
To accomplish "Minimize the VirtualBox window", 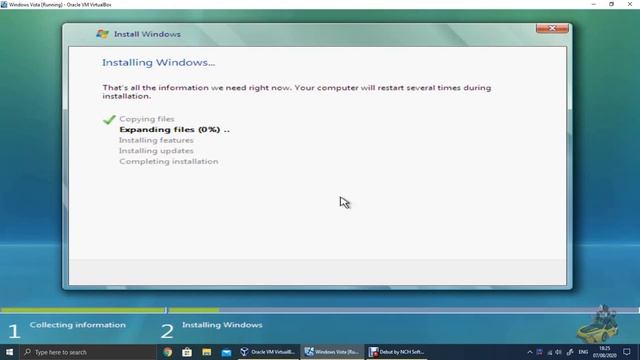I will point(593,4).
